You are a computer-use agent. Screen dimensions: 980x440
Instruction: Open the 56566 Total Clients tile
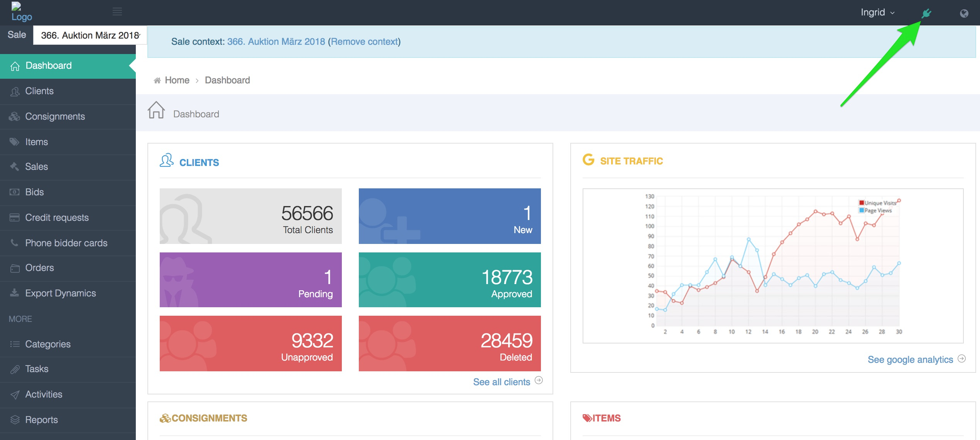251,216
